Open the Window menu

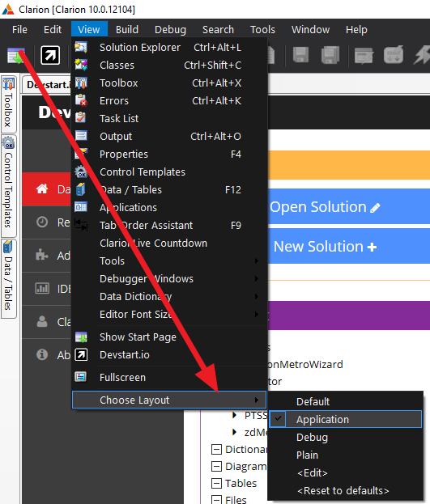tap(310, 30)
